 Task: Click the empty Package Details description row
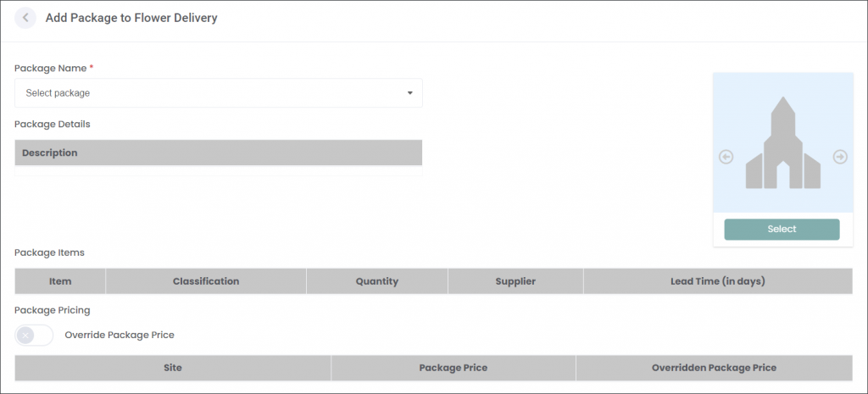coord(218,170)
